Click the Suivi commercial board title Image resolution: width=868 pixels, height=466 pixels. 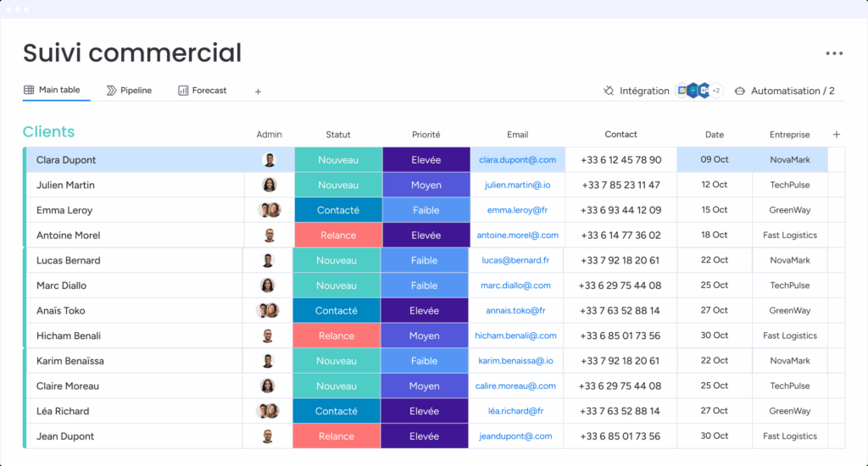tap(132, 53)
